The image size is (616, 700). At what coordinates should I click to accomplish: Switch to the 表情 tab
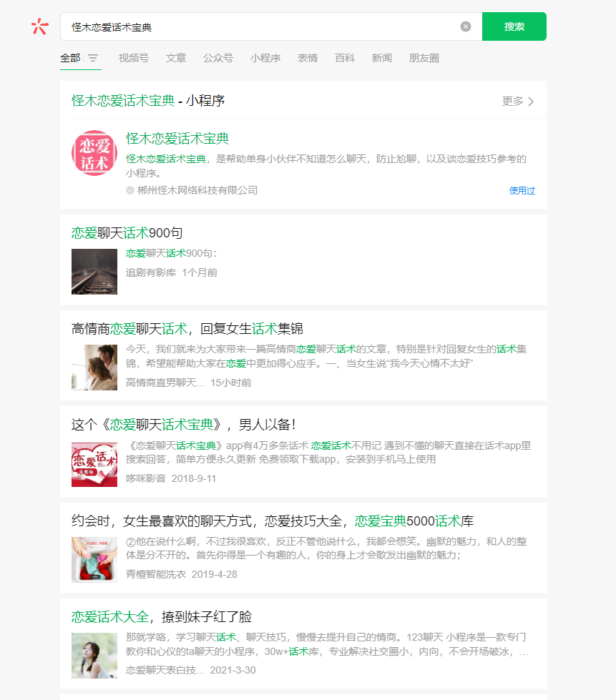click(308, 58)
